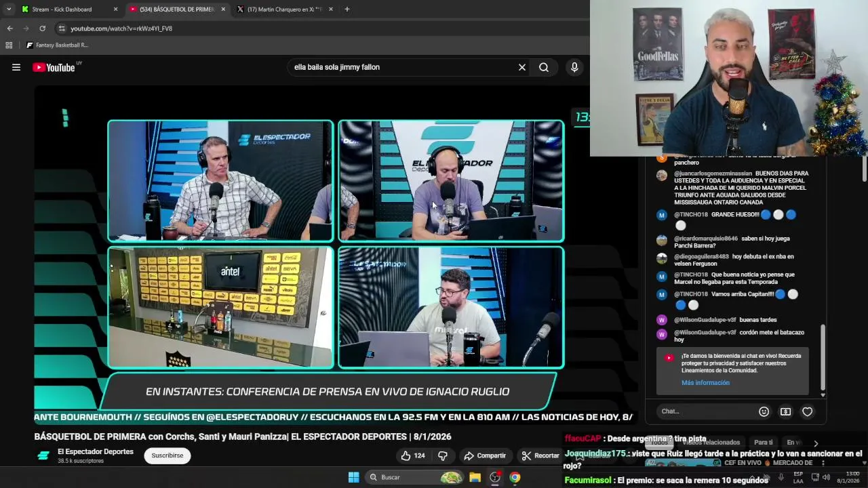The image size is (868, 488).
Task: Share the video via Compartir
Action: pyautogui.click(x=485, y=455)
